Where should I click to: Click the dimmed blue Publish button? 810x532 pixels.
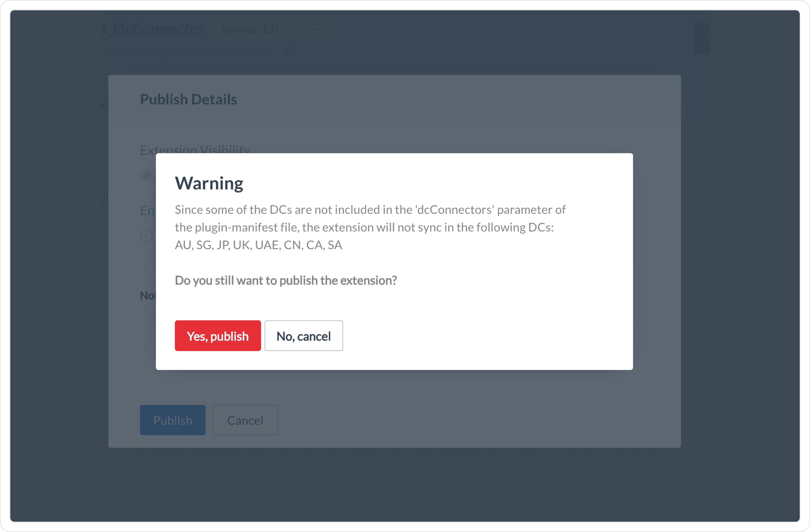[172, 420]
